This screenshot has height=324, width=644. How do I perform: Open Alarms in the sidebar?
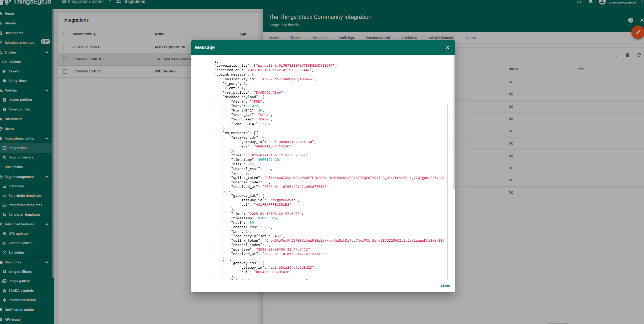coord(10,23)
